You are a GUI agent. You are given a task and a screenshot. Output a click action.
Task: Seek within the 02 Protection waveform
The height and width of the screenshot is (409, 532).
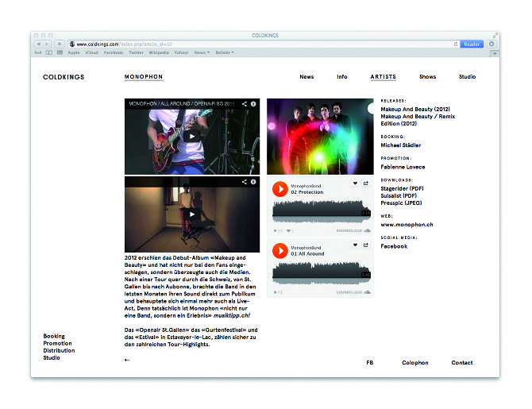[318, 211]
